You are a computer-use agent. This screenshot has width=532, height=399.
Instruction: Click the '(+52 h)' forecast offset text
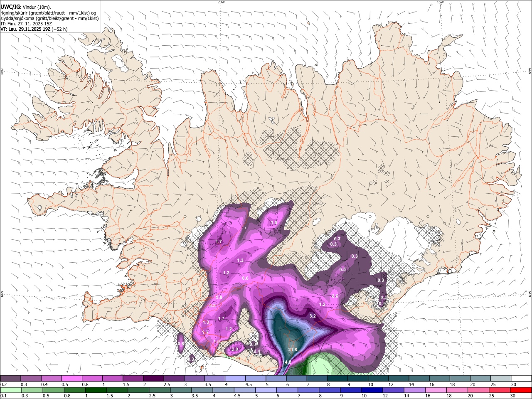[60, 30]
